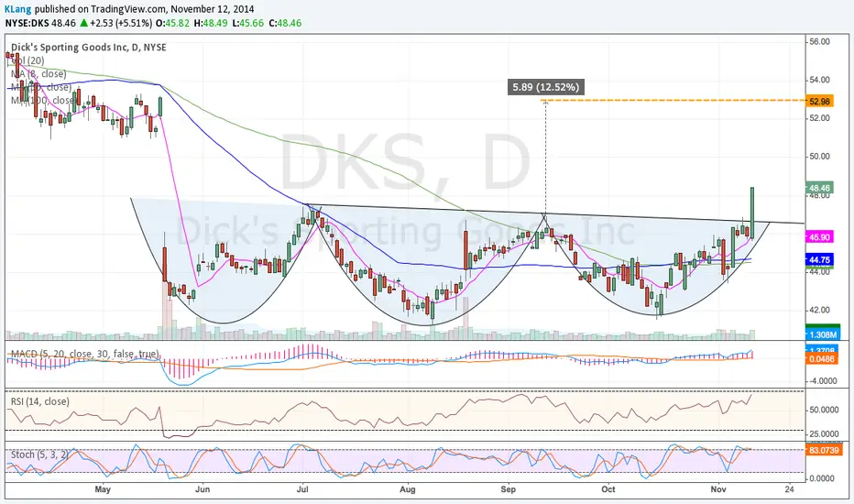Click the 83.0739 stochastic value tag
The width and height of the screenshot is (854, 504).
(x=825, y=451)
